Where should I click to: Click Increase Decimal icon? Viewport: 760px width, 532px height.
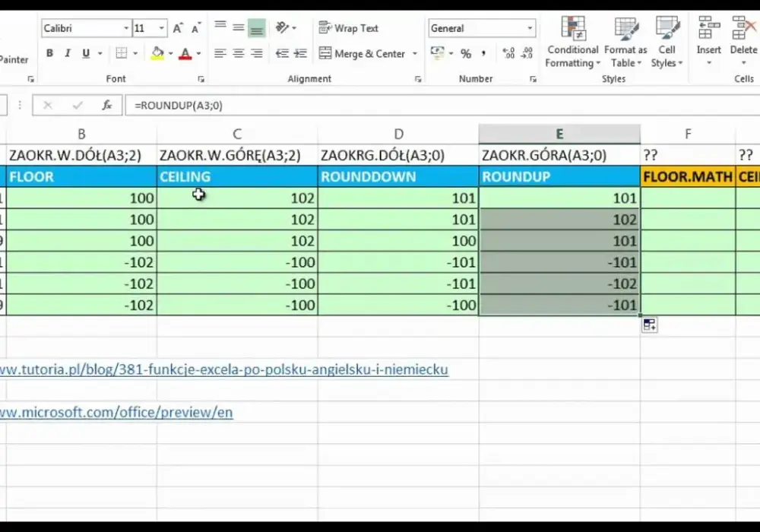(x=508, y=53)
